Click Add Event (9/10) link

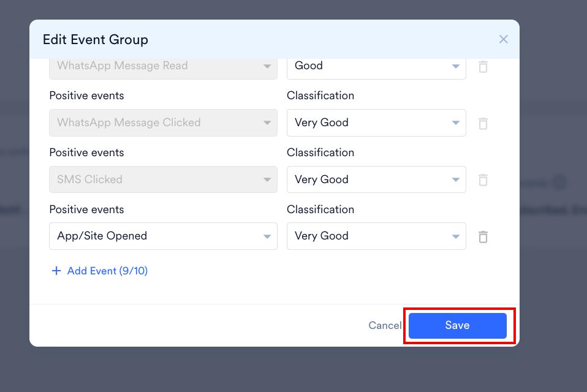[107, 271]
